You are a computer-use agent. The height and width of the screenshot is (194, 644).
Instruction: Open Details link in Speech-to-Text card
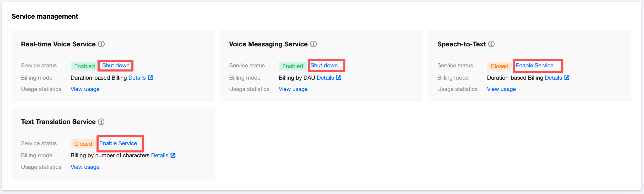(x=553, y=78)
